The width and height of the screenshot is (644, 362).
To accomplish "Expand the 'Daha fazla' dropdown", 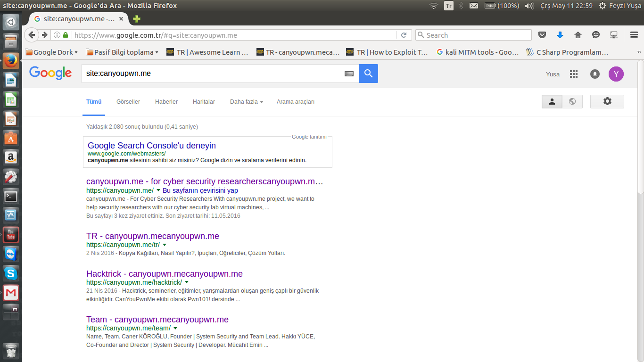I will coord(246,102).
